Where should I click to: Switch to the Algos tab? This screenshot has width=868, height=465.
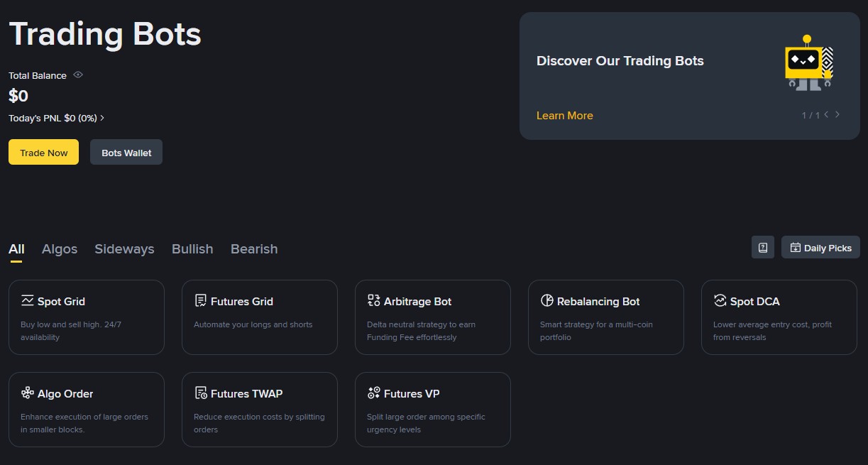60,249
